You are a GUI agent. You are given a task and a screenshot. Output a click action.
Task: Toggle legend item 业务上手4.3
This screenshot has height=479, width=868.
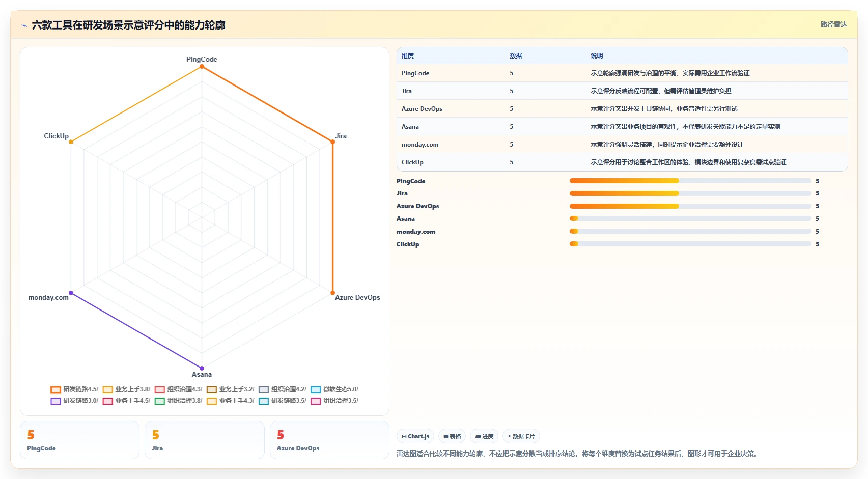[230, 401]
